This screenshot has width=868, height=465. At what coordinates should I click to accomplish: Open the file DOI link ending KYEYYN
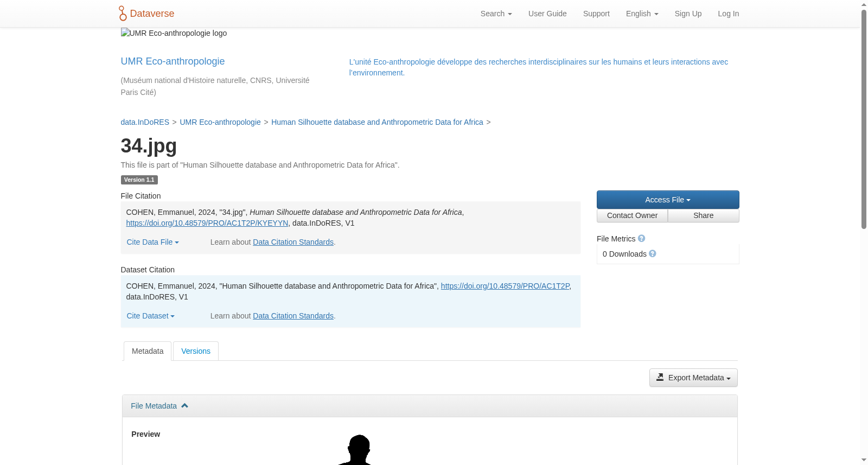(207, 223)
